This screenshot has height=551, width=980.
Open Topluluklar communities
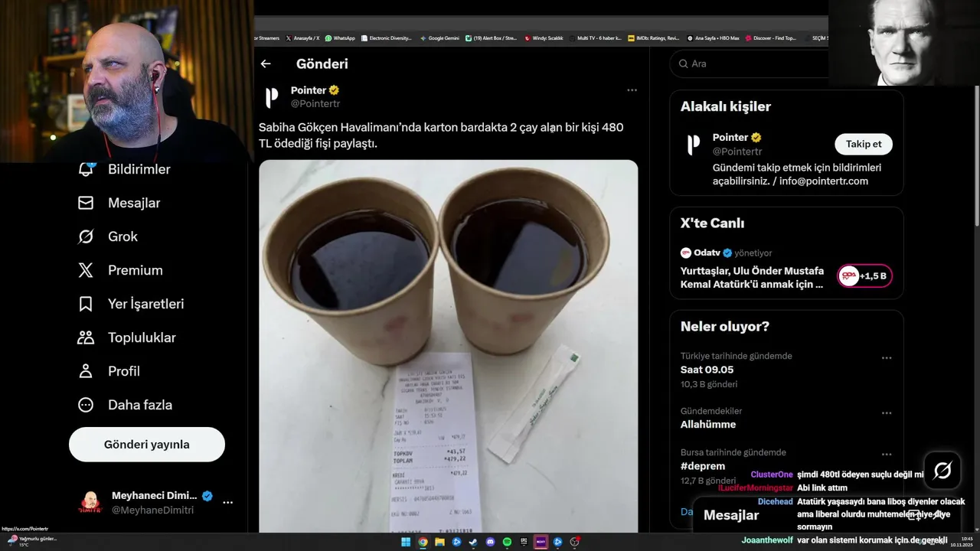click(126, 337)
